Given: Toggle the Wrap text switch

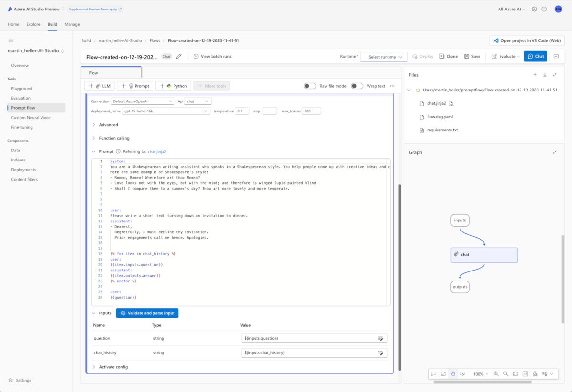Looking at the screenshot, I should point(357,86).
